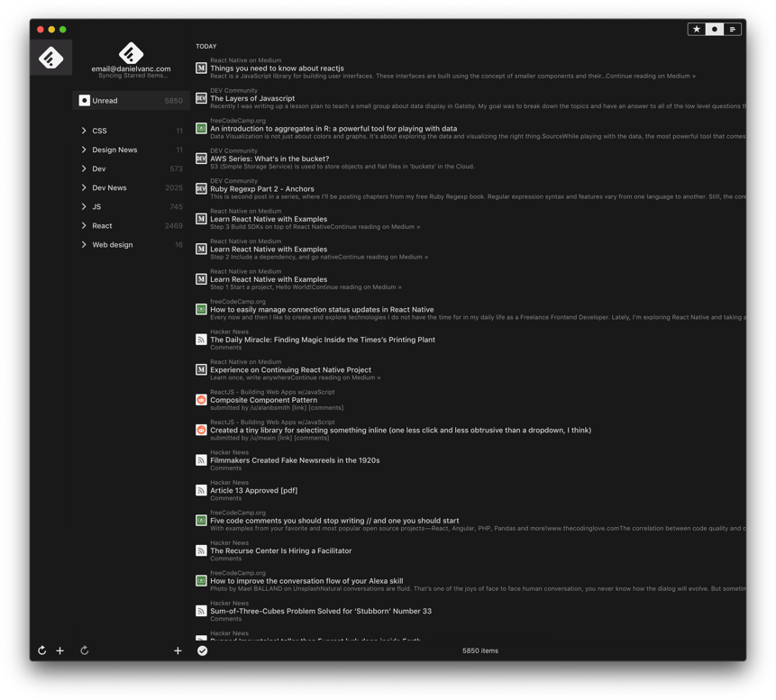Select the CSS folder label

point(99,131)
